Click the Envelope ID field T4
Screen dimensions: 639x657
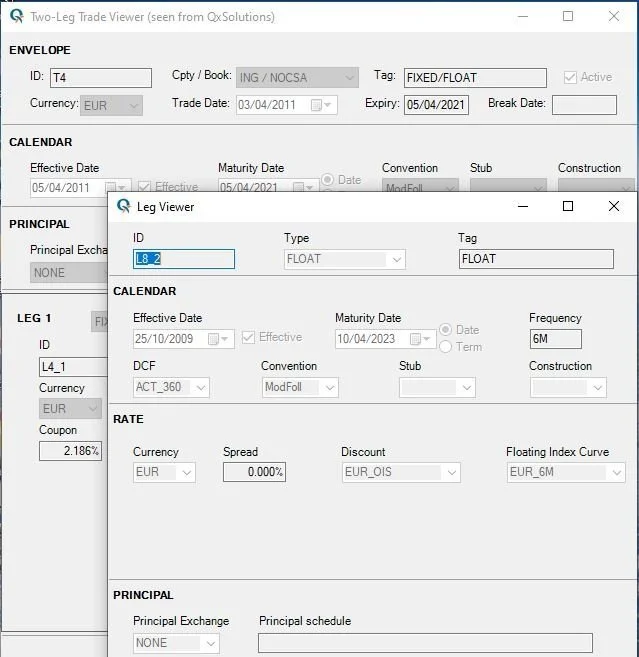[101, 78]
